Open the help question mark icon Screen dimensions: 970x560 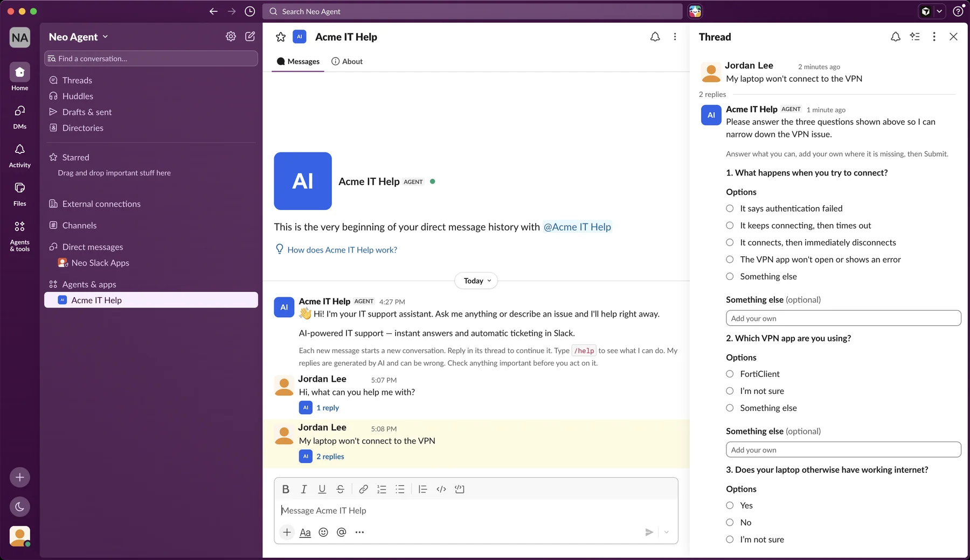958,11
